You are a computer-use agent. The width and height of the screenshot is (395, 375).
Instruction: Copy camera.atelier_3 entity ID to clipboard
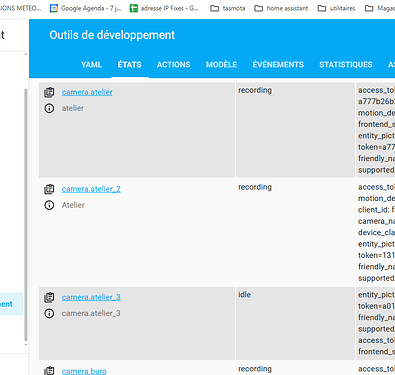tap(49, 297)
